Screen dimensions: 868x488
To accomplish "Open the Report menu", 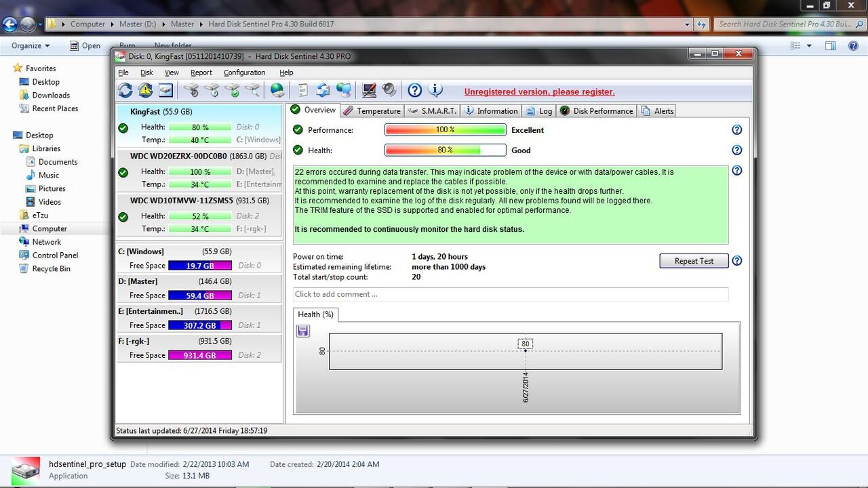I will click(201, 73).
